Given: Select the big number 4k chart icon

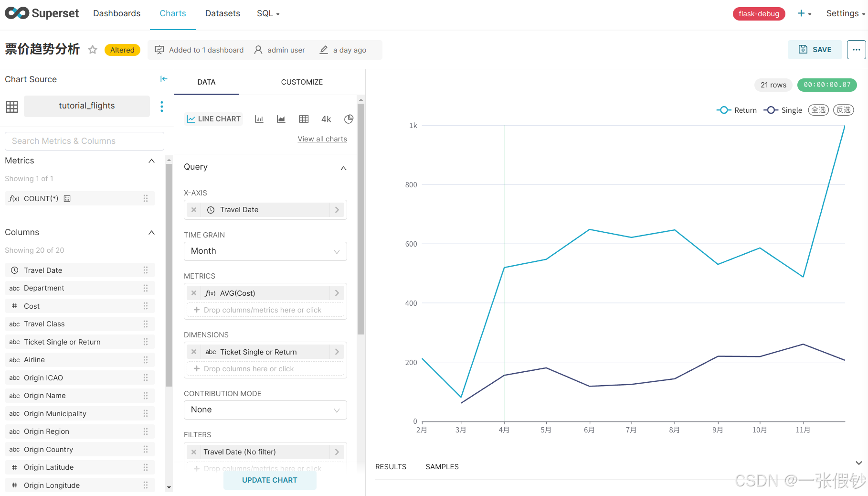Looking at the screenshot, I should 326,119.
